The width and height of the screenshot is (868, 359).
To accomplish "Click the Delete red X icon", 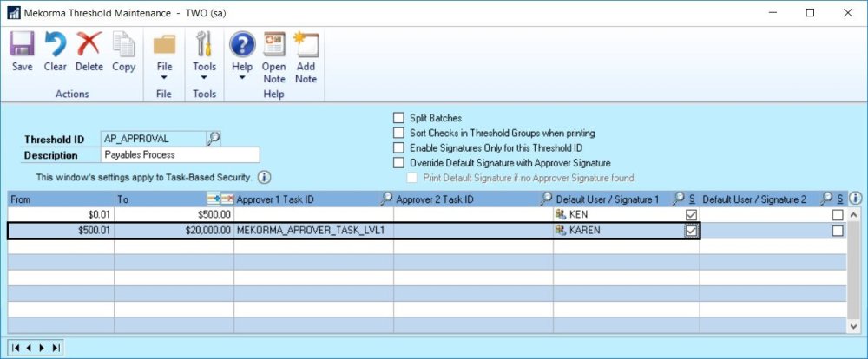I will 89,44.
